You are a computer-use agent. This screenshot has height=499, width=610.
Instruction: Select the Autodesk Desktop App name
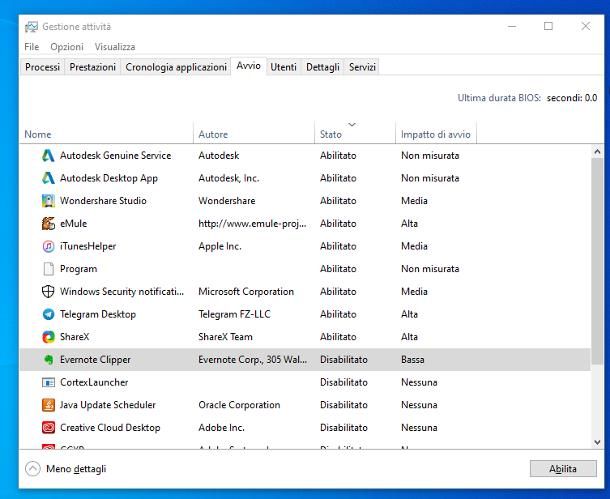(109, 178)
